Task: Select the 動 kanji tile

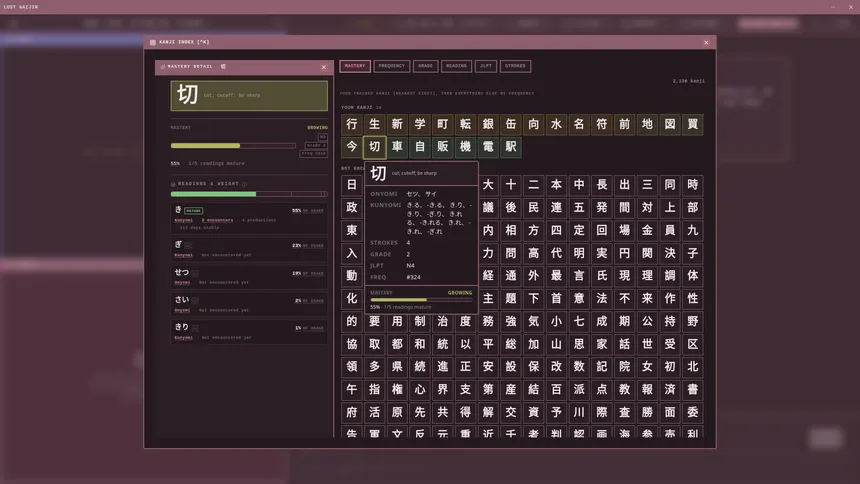Action: coord(352,275)
